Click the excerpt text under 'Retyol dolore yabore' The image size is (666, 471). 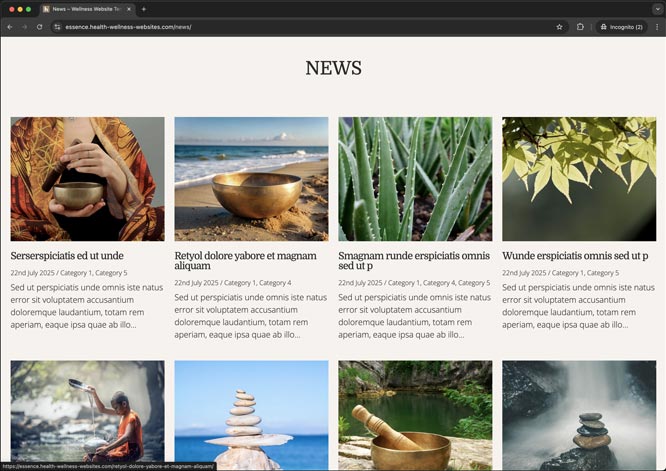pyautogui.click(x=251, y=316)
